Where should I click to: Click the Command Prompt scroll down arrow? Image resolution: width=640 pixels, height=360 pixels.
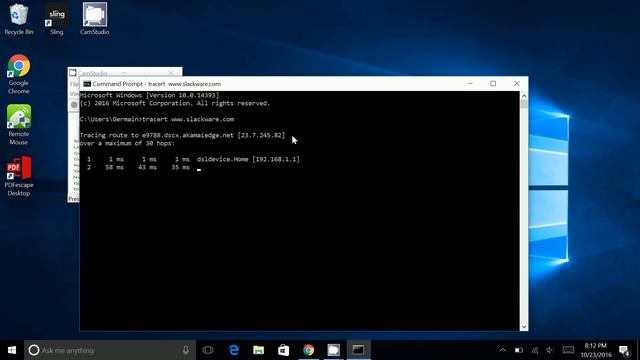(x=524, y=327)
